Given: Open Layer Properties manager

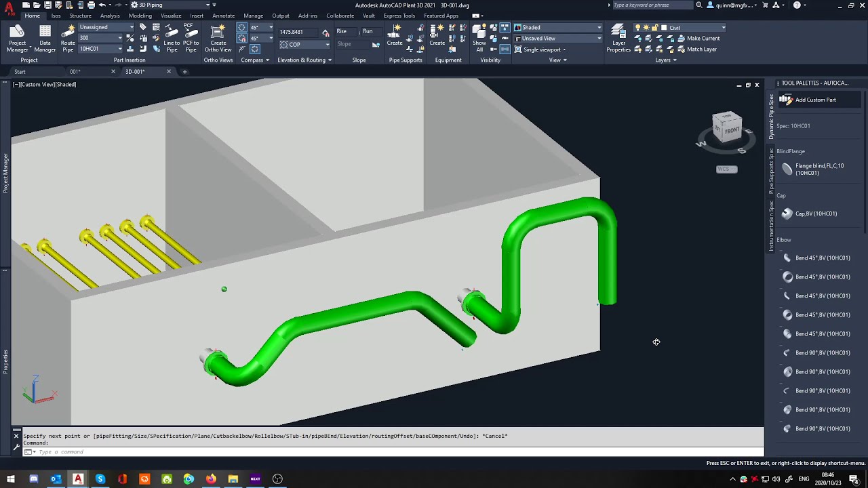Looking at the screenshot, I should pyautogui.click(x=618, y=39).
